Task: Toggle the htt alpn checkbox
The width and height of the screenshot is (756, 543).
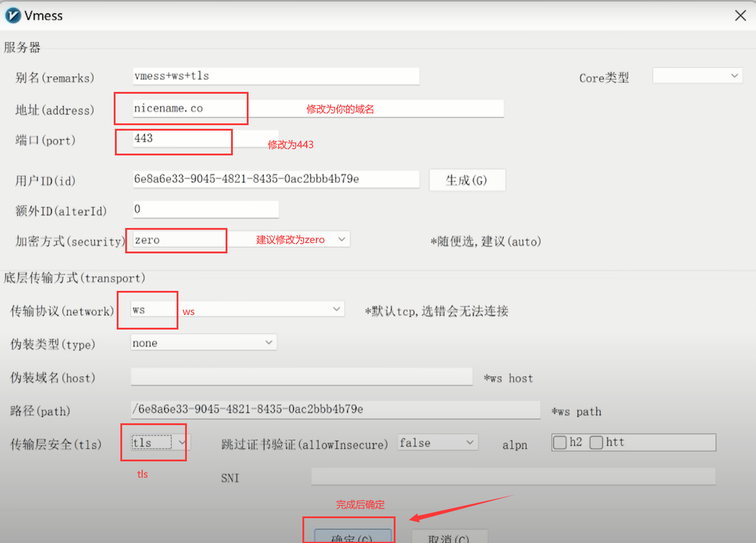Action: [597, 443]
